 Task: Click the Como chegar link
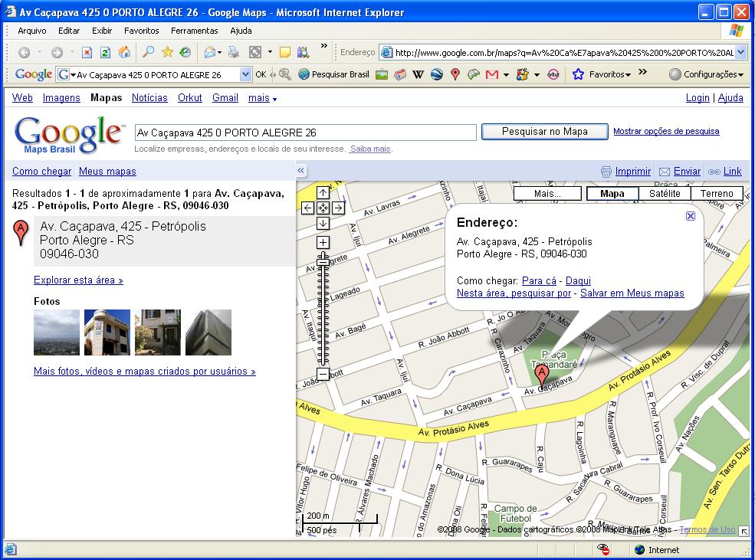click(42, 172)
